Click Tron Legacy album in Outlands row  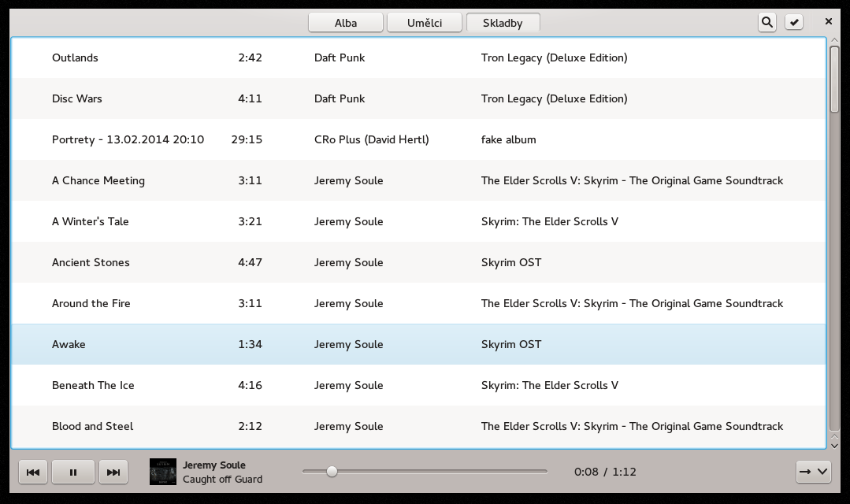point(554,57)
